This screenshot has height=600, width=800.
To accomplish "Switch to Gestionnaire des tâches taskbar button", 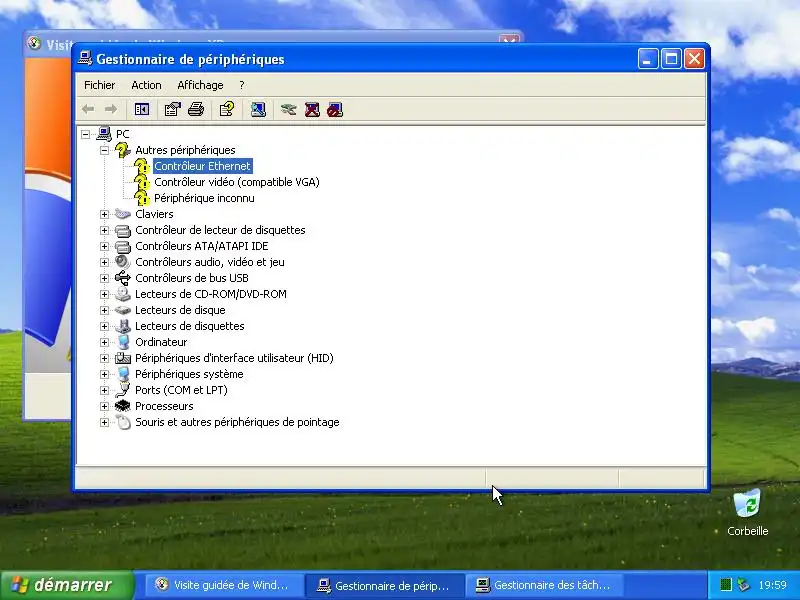I will pyautogui.click(x=544, y=585).
